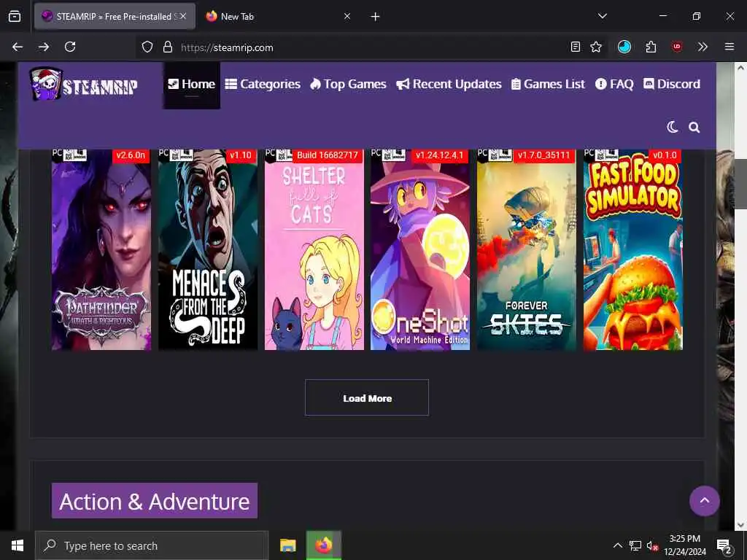Close the New Tab tab
This screenshot has height=560, width=747.
[347, 16]
